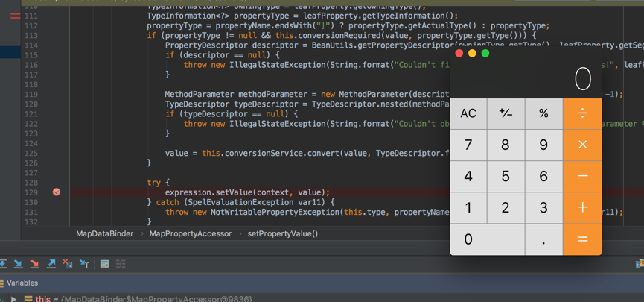Switch to the Variables tab
This screenshot has width=644, height=302.
(x=22, y=283)
